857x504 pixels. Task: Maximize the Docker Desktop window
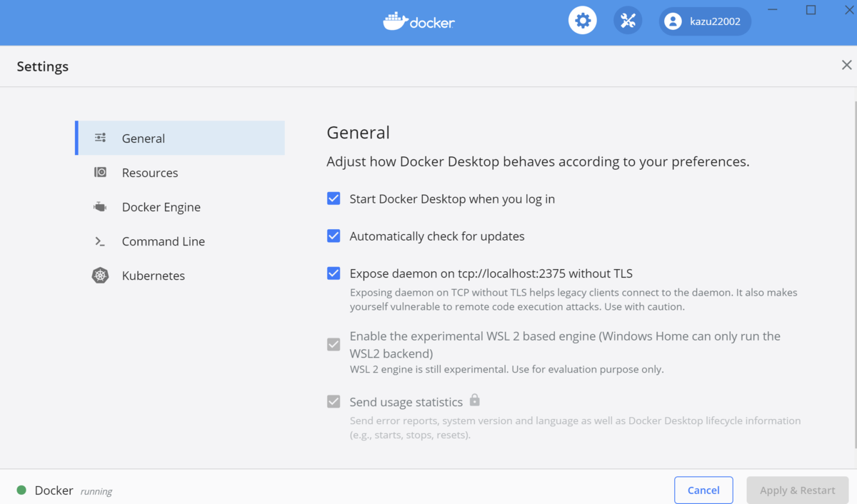pyautogui.click(x=811, y=10)
